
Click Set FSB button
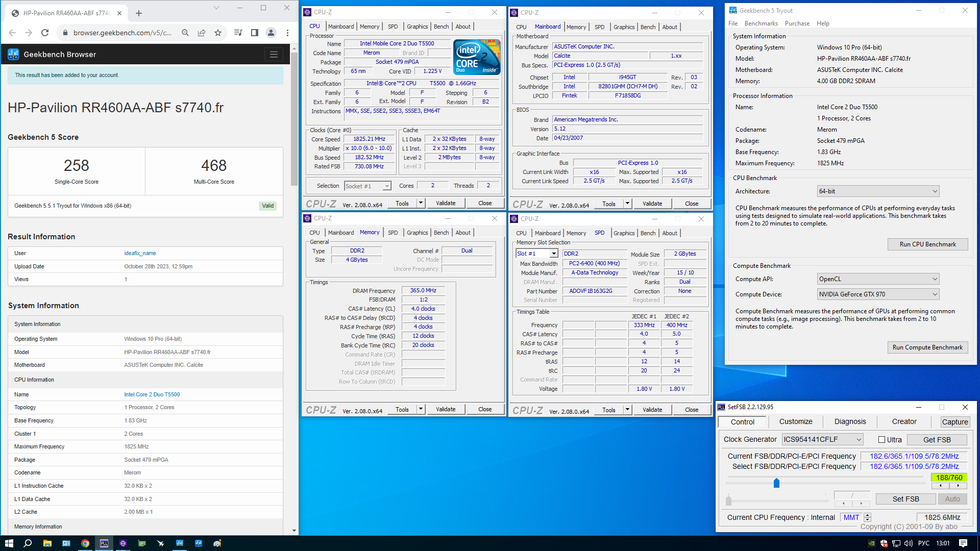click(x=905, y=499)
